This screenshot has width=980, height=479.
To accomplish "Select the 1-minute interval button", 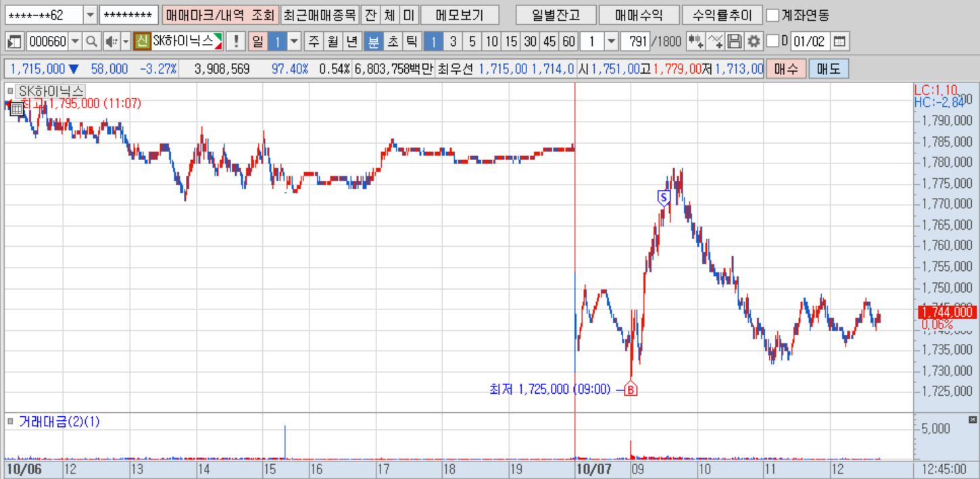I will pos(433,41).
